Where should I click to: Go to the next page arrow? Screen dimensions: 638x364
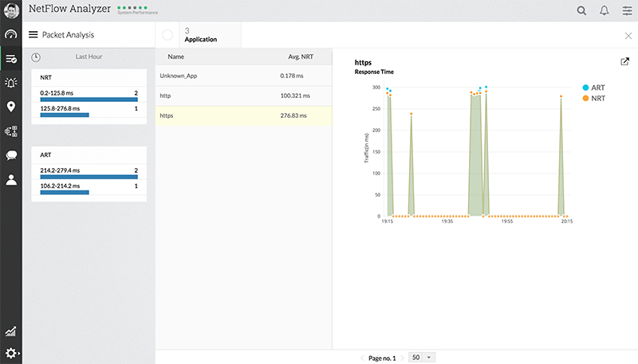click(402, 358)
